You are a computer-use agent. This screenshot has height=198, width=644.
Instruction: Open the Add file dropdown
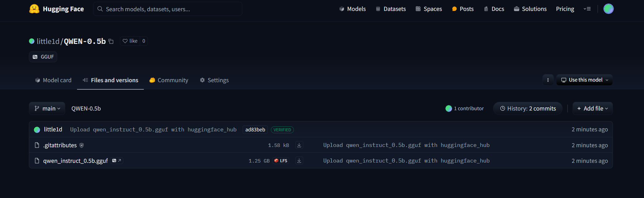[x=592, y=108]
